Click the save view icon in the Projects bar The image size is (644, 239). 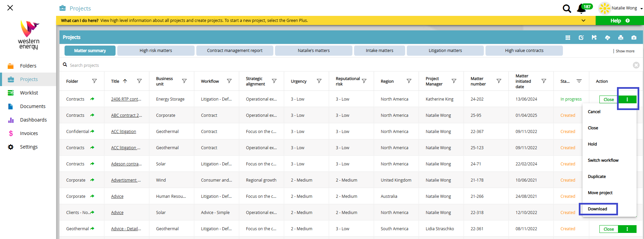(x=594, y=37)
